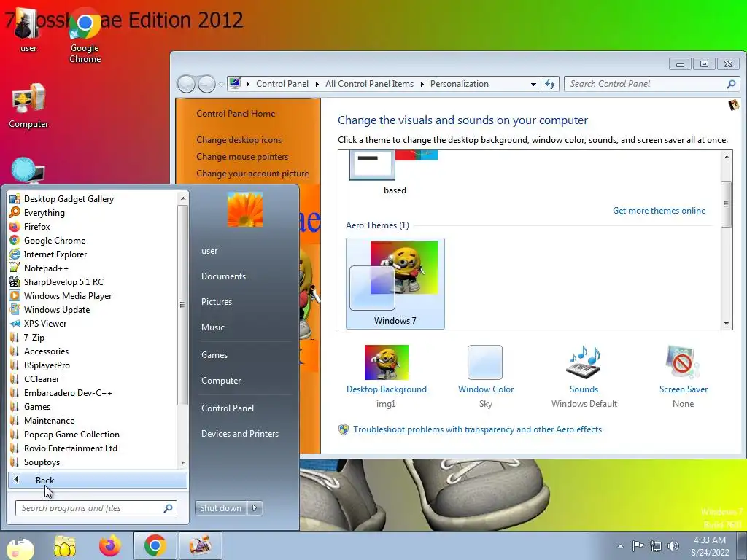Open Pictures from the Start menu
This screenshot has width=747, height=560.
pos(216,301)
